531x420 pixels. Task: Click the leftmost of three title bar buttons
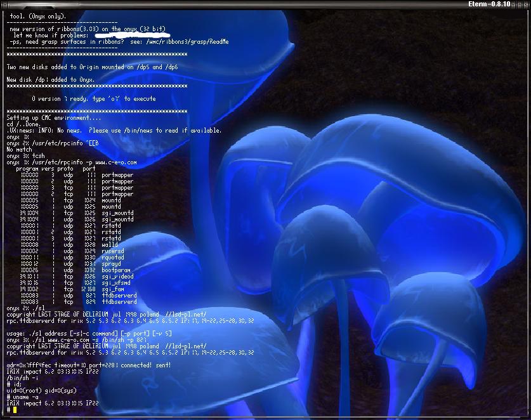click(x=513, y=4)
